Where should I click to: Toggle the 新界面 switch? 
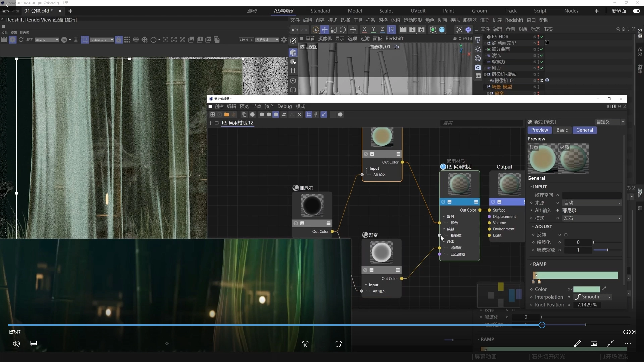(636, 11)
